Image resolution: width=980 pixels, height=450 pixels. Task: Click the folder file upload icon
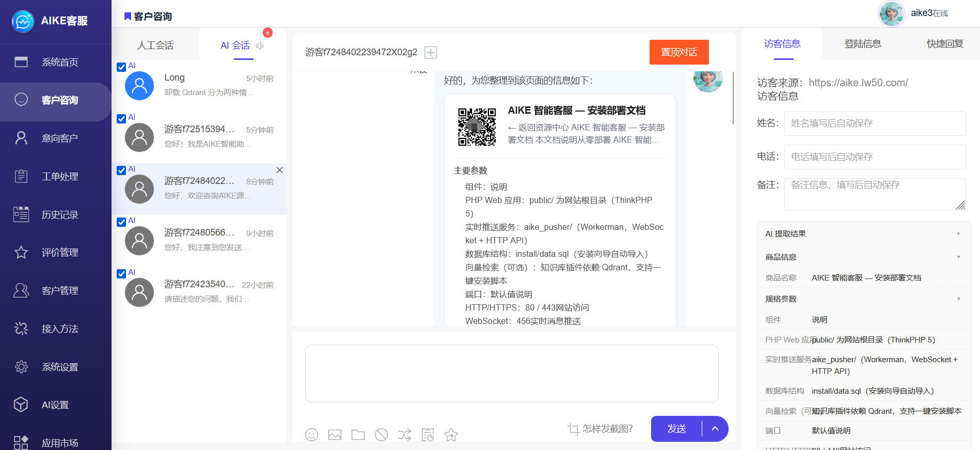point(358,435)
